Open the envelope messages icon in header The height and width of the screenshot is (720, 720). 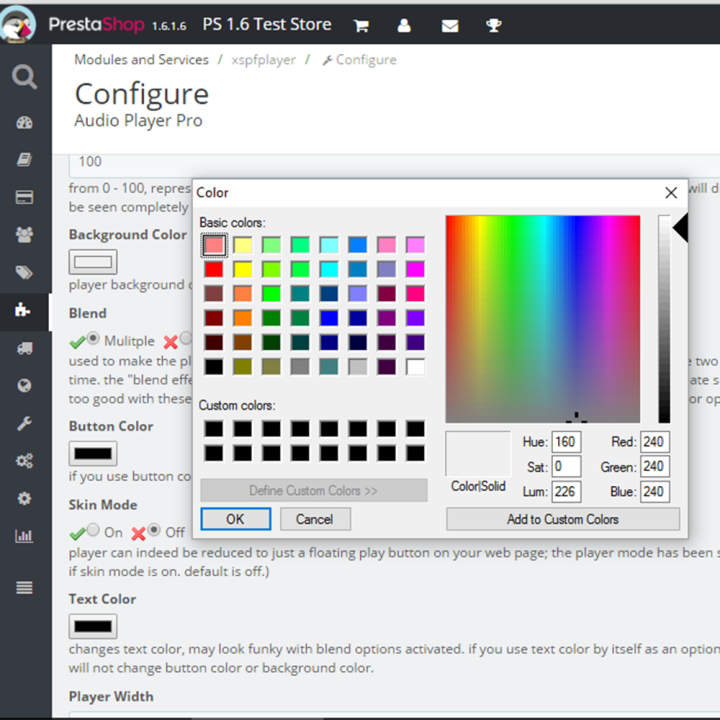pyautogui.click(x=450, y=26)
